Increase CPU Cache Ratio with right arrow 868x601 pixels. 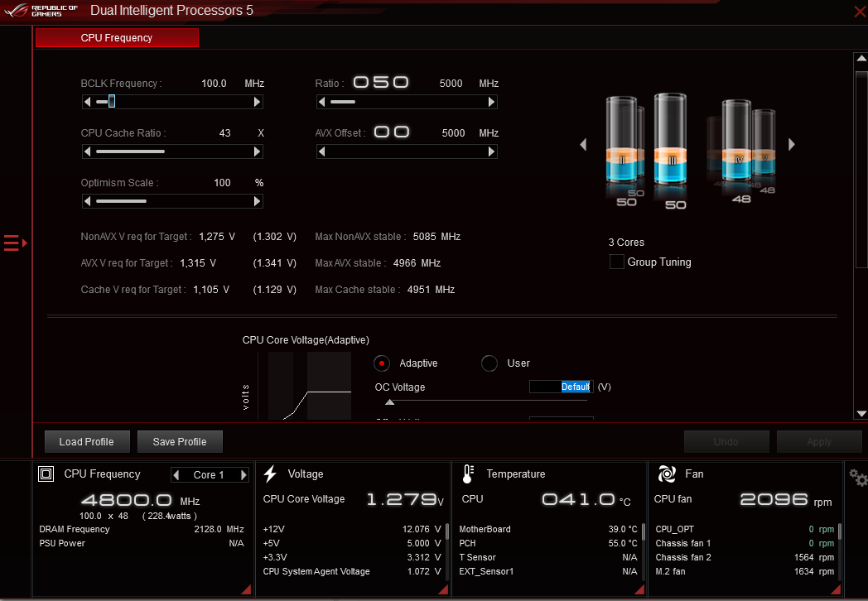(257, 151)
